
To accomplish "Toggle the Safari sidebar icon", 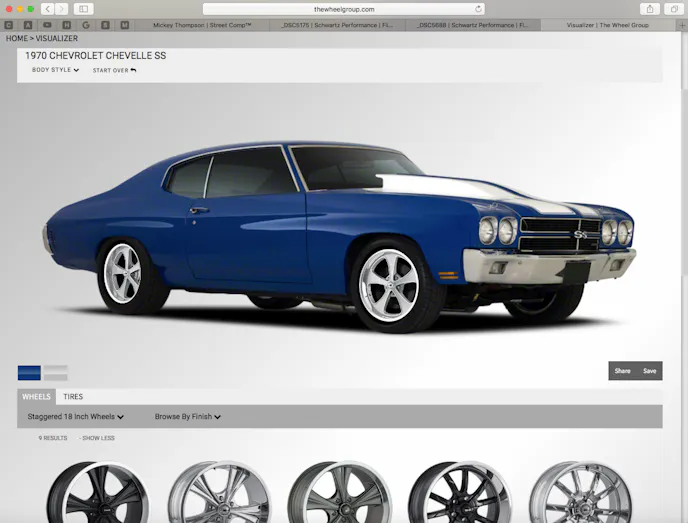I will point(83,9).
